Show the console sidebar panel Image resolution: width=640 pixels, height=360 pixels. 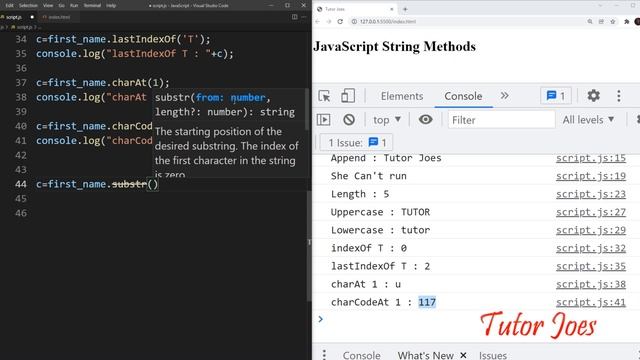point(324,120)
